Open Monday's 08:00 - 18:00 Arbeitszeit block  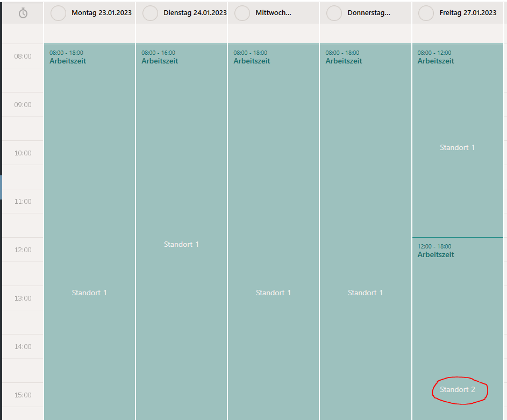(90, 232)
